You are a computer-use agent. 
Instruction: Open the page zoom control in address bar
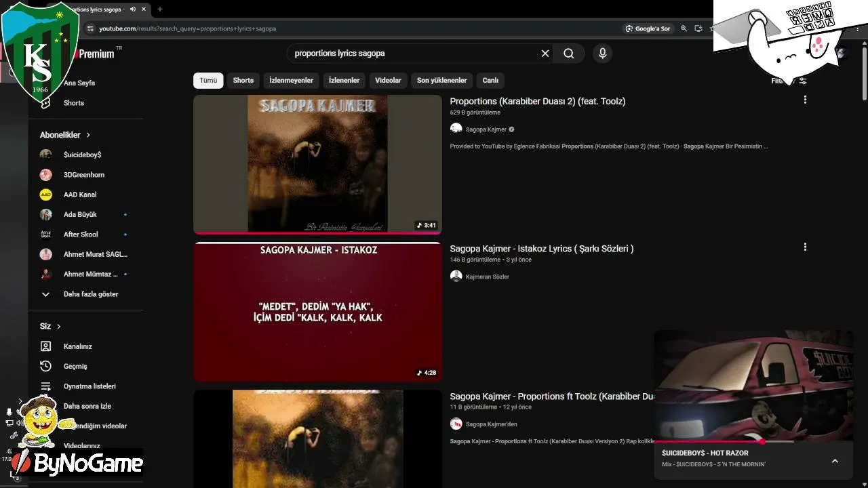click(x=684, y=28)
